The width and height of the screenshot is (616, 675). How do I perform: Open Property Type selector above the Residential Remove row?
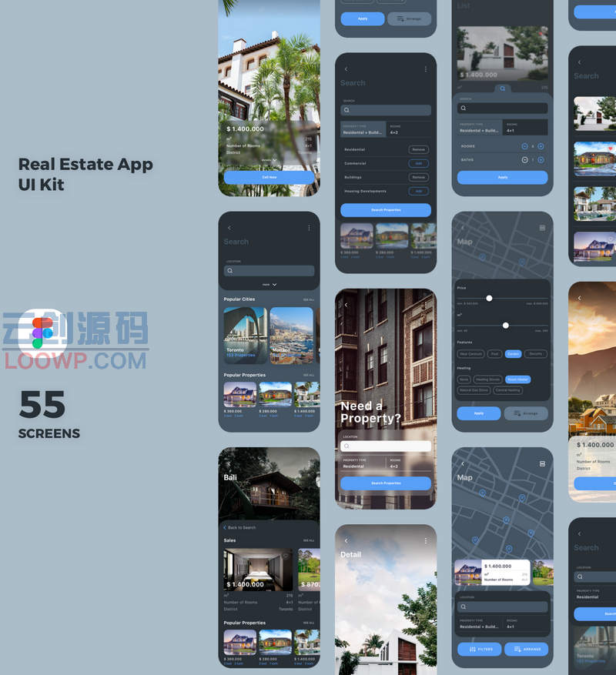pyautogui.click(x=363, y=129)
